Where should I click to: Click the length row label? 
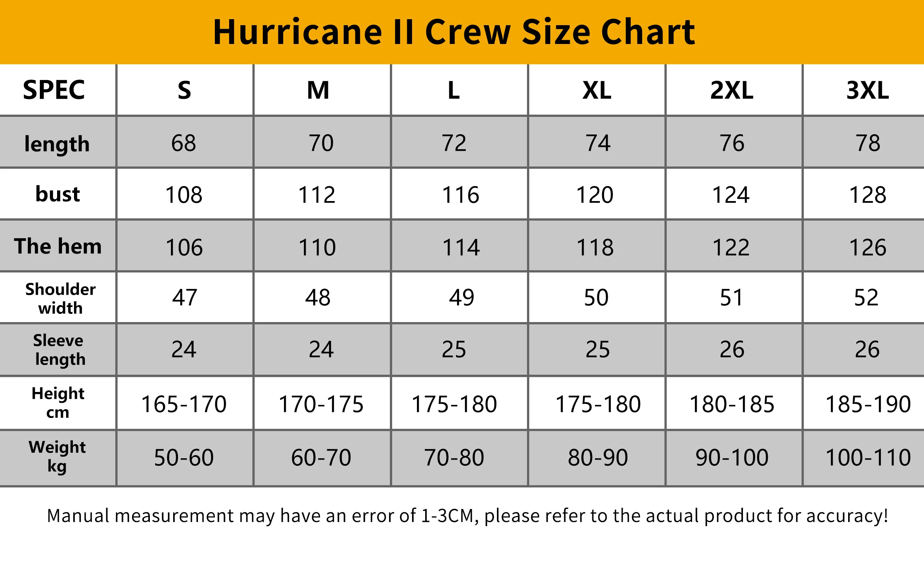pos(57,144)
